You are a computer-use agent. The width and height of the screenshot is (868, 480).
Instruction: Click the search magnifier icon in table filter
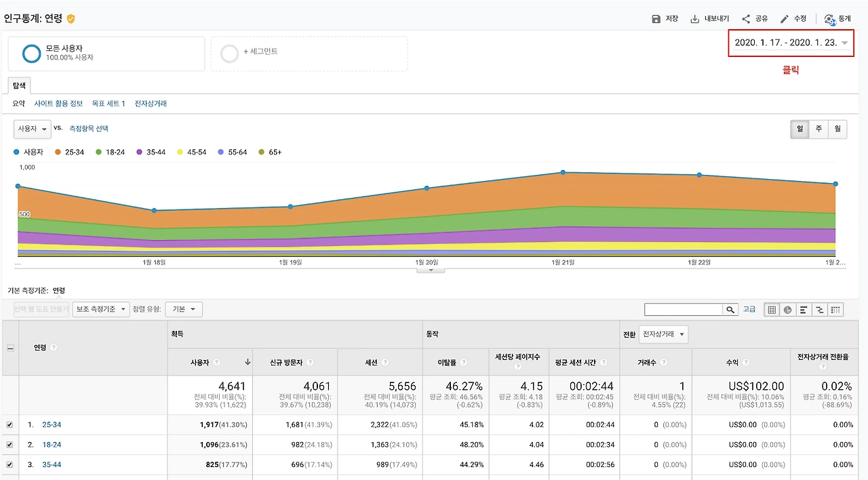[x=730, y=309]
